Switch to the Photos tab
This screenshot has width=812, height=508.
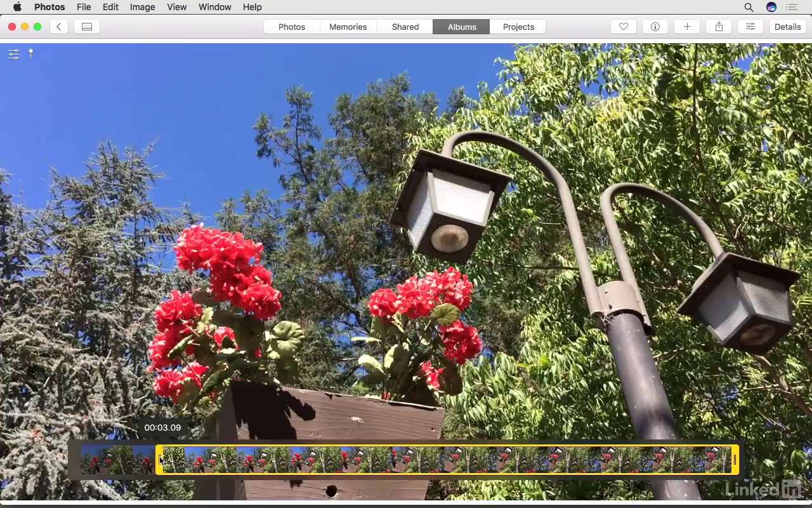[x=292, y=27]
